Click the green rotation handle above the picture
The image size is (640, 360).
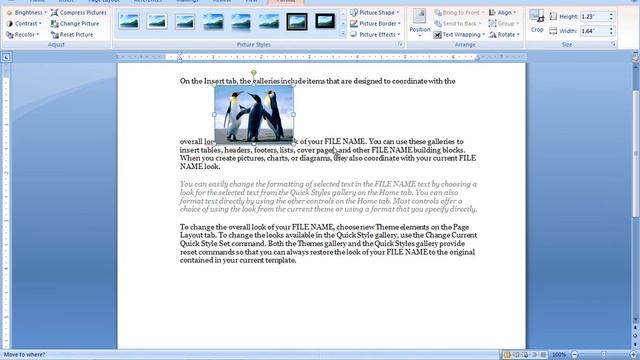click(254, 73)
